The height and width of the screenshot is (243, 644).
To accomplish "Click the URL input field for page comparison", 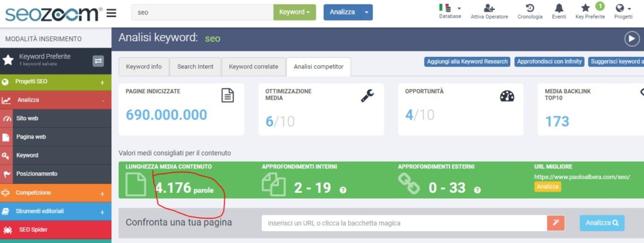I will pos(404,223).
